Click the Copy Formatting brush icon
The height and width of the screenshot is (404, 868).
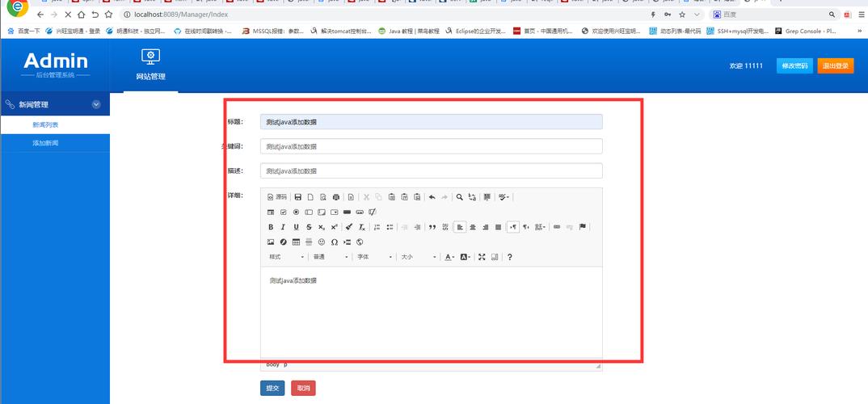tap(349, 227)
